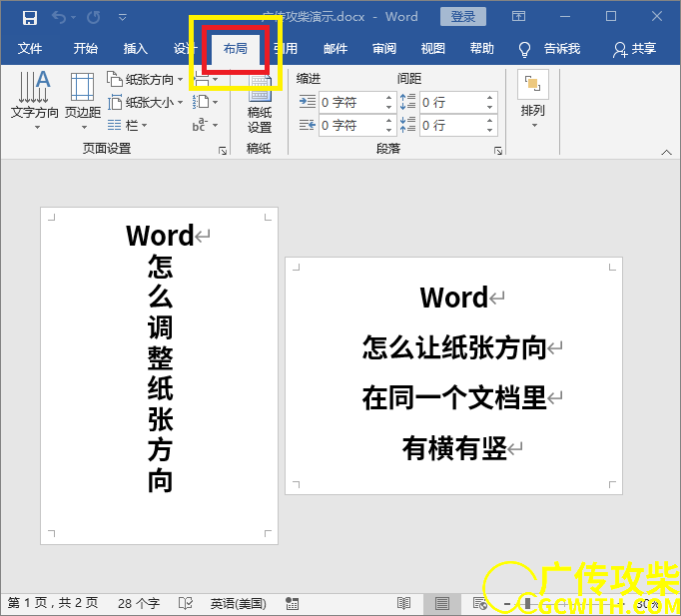
Task: Click the proofing check icon in status bar
Action: tap(186, 603)
